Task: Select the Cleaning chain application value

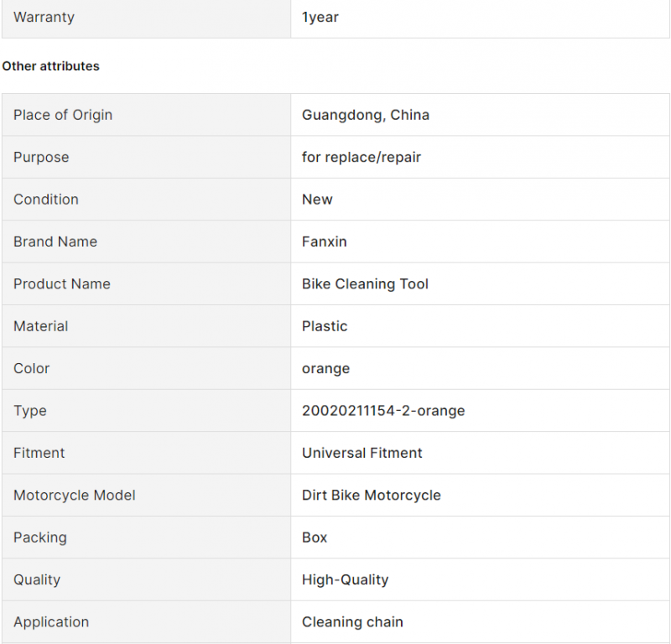Action: (x=352, y=622)
